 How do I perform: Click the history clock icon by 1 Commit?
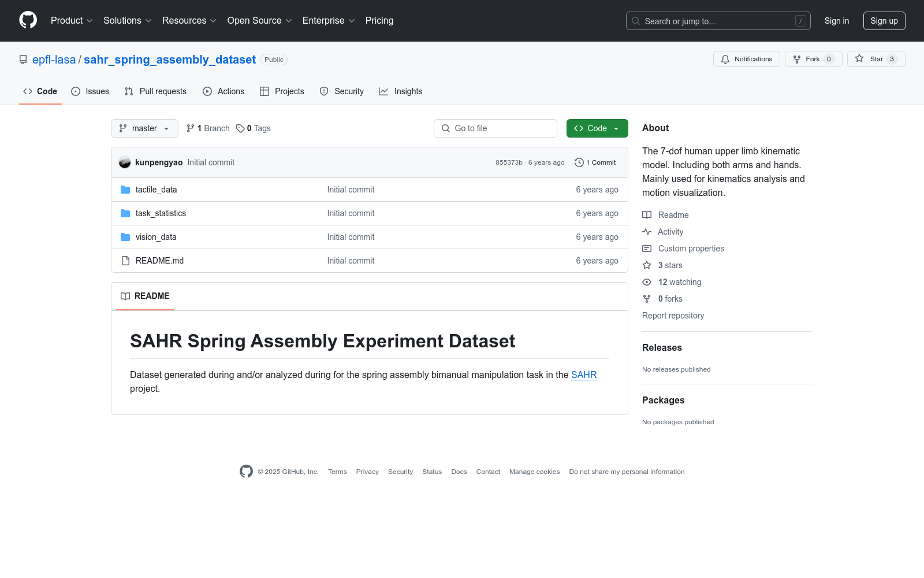[x=579, y=162]
